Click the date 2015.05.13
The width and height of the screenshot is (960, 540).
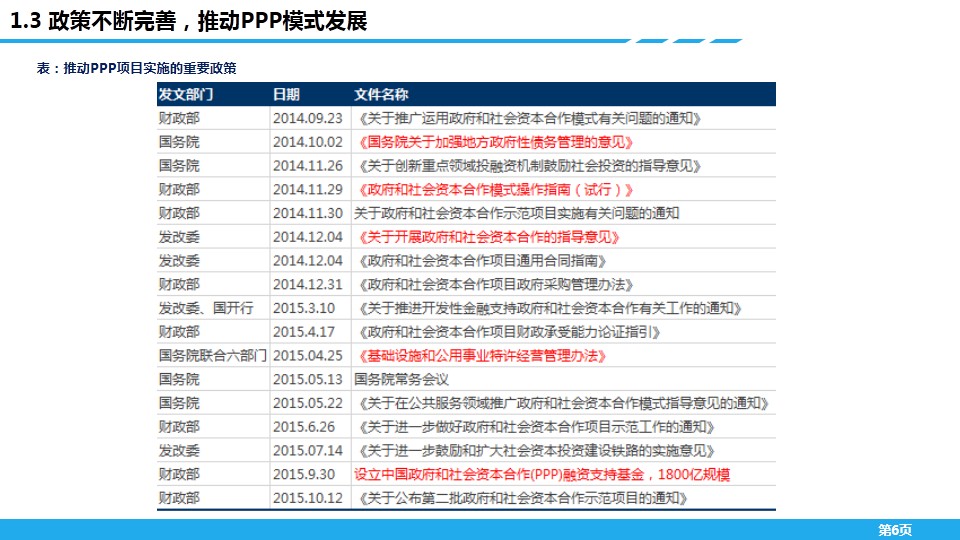coord(308,380)
